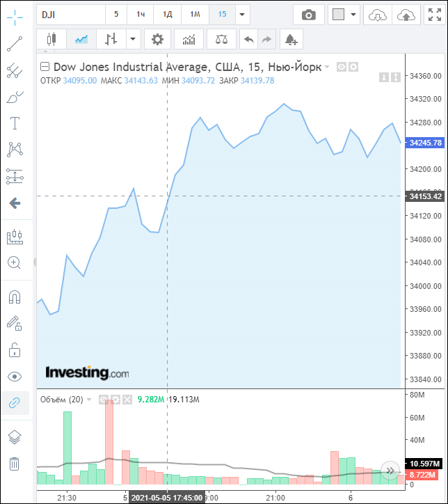Switch to area chart style
Viewport: 448px width, 504px height.
pyautogui.click(x=81, y=39)
